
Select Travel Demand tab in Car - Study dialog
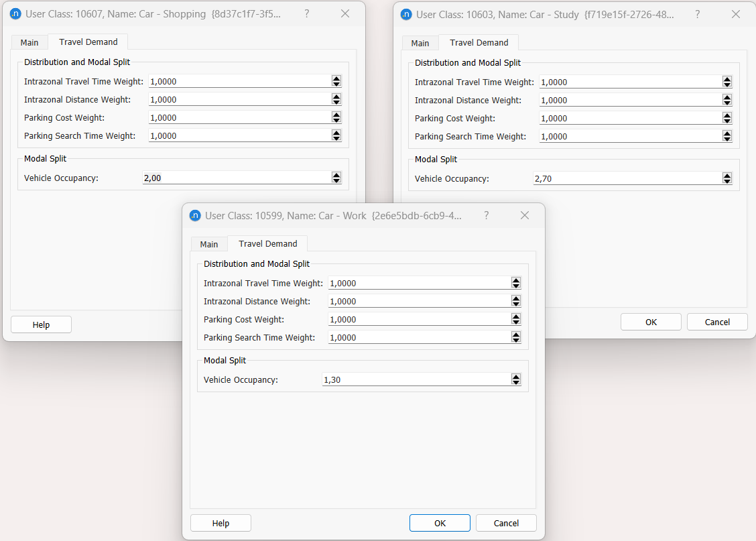[479, 42]
